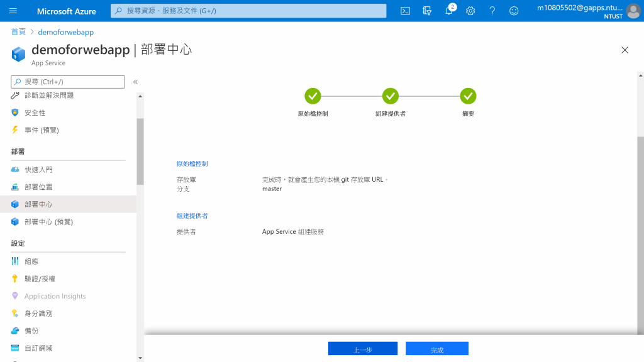Screen dimensions: 644x362
Task: Close the 部署中心 blade
Action: (x=625, y=50)
